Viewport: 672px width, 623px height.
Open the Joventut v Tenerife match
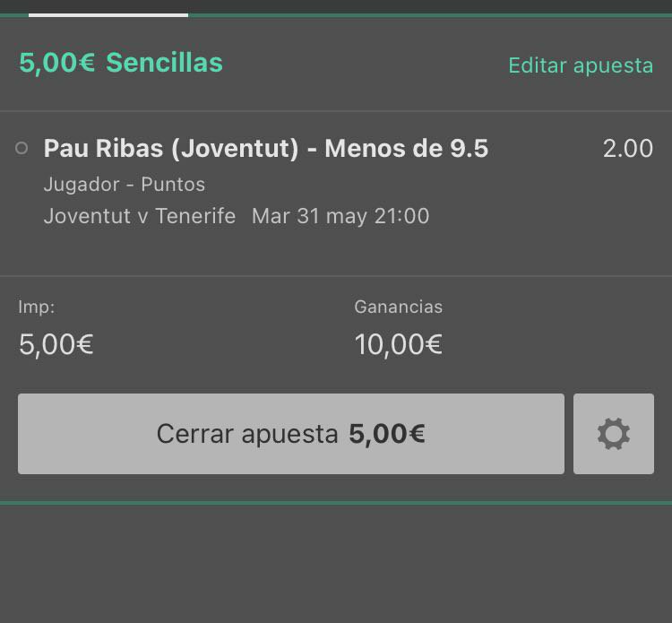pyautogui.click(x=140, y=216)
